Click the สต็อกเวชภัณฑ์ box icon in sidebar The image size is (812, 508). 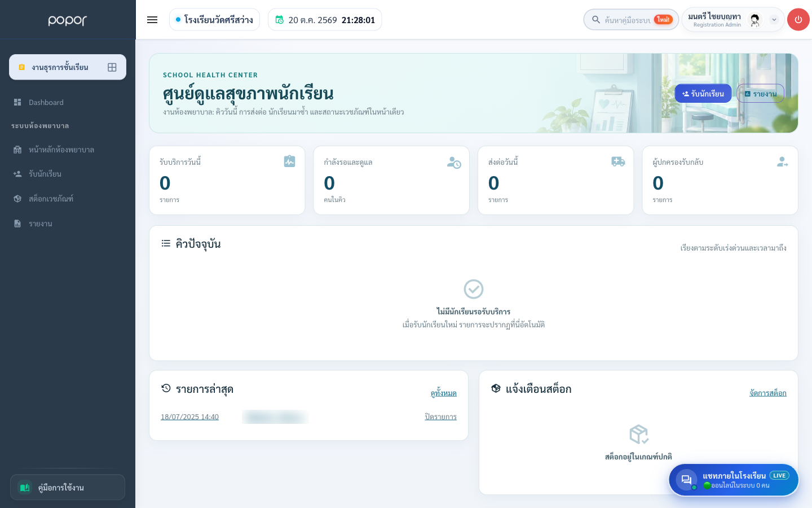point(17,199)
